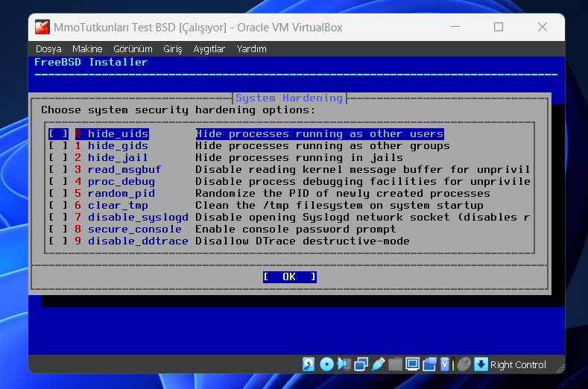Tick the secure_console checkbox

click(x=58, y=230)
